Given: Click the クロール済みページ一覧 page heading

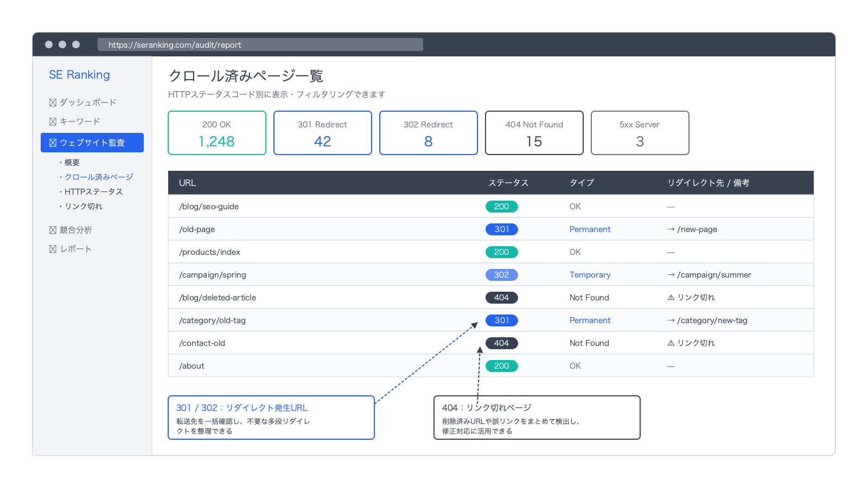Looking at the screenshot, I should coord(246,76).
